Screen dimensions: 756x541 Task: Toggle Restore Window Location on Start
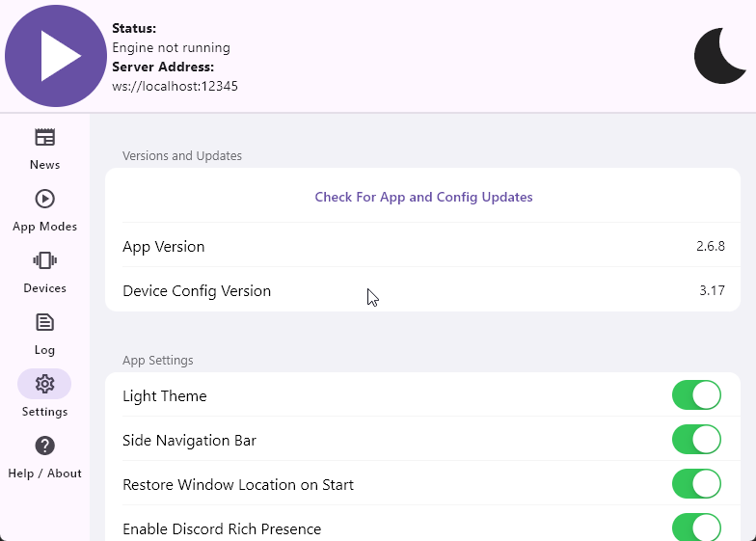(696, 484)
